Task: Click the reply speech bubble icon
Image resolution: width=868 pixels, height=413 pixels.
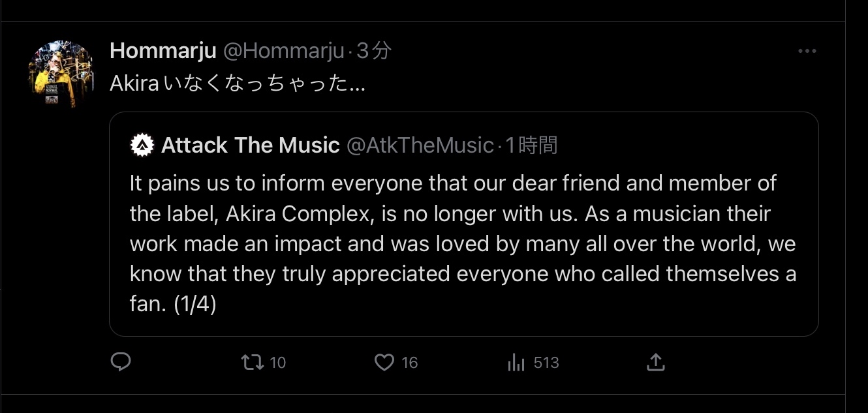Action: click(x=121, y=362)
